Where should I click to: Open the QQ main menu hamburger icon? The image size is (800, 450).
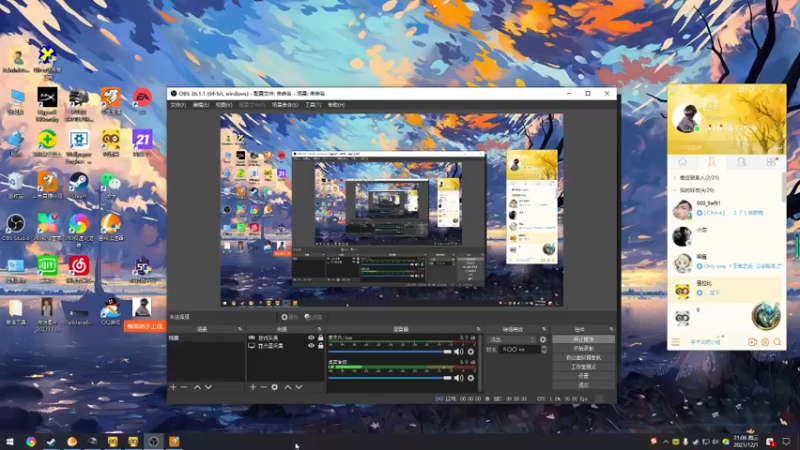pyautogui.click(x=676, y=342)
